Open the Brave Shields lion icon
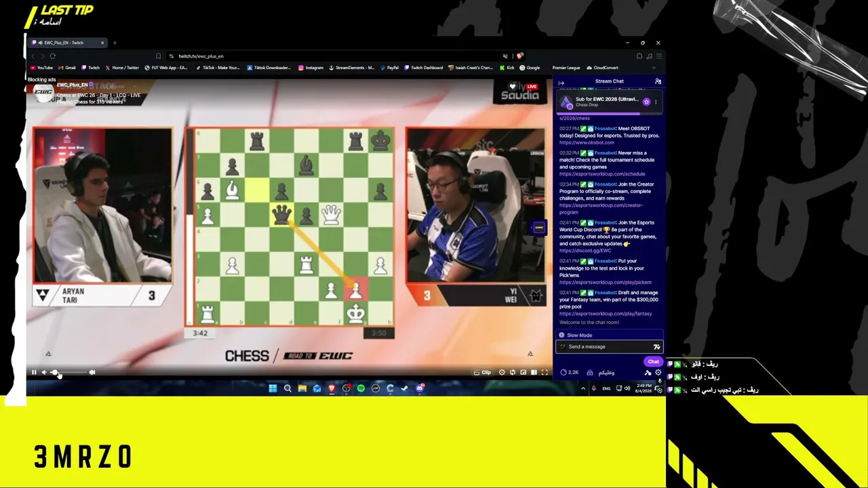Screen dimensions: 868x488 (x=519, y=56)
